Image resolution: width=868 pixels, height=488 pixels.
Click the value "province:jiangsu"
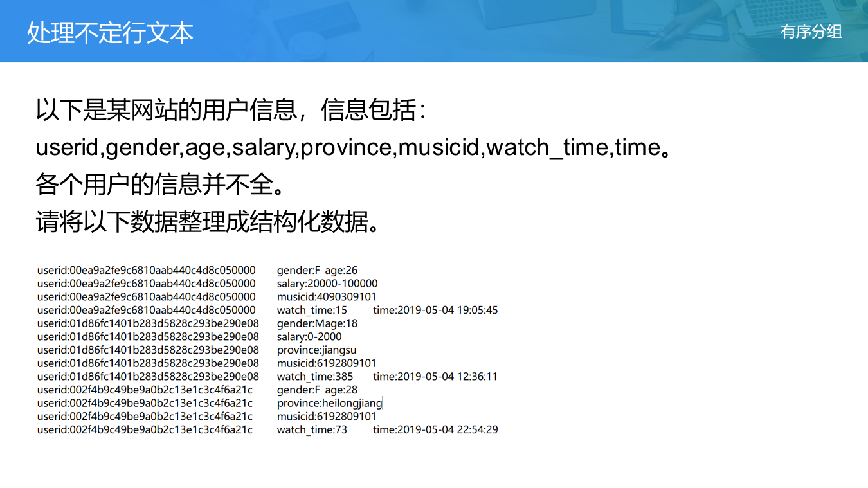tap(316, 350)
